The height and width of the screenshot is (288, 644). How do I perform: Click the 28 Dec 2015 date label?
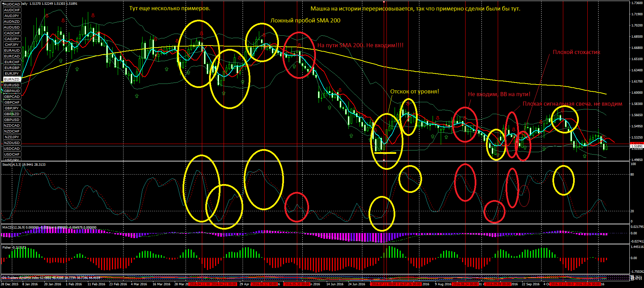click(10, 284)
